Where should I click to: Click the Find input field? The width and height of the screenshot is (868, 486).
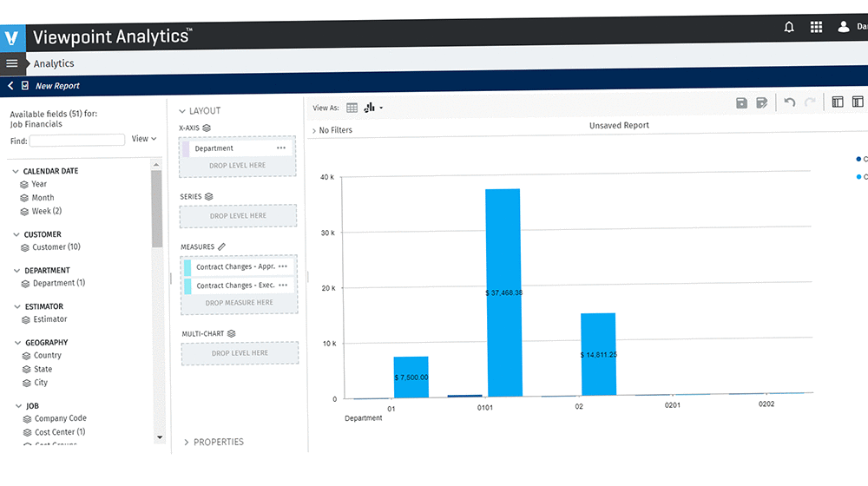[77, 140]
